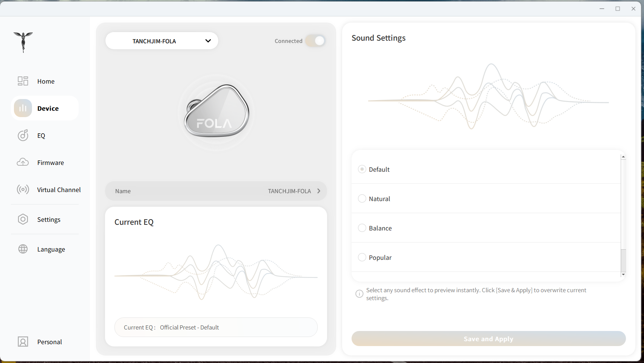The height and width of the screenshot is (363, 644).
Task: Choose the Balance sound effect option
Action: [362, 228]
